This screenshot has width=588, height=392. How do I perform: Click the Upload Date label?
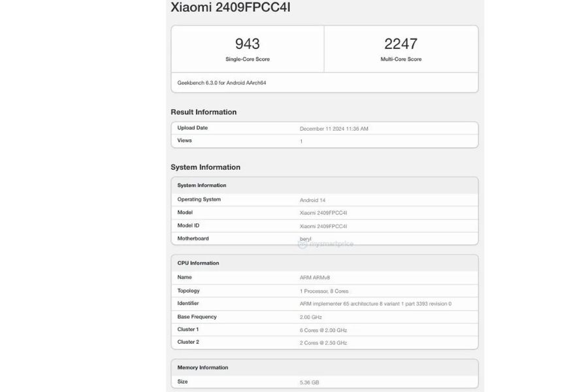pos(192,128)
